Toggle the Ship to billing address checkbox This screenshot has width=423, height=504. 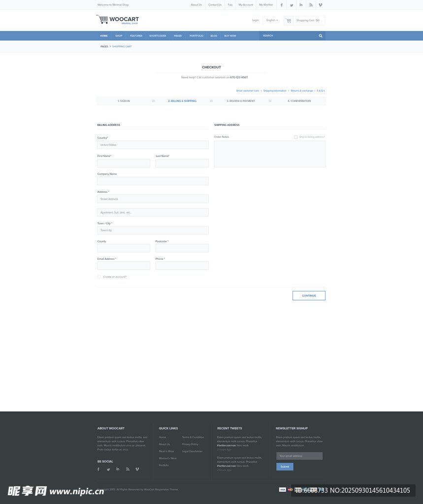295,137
